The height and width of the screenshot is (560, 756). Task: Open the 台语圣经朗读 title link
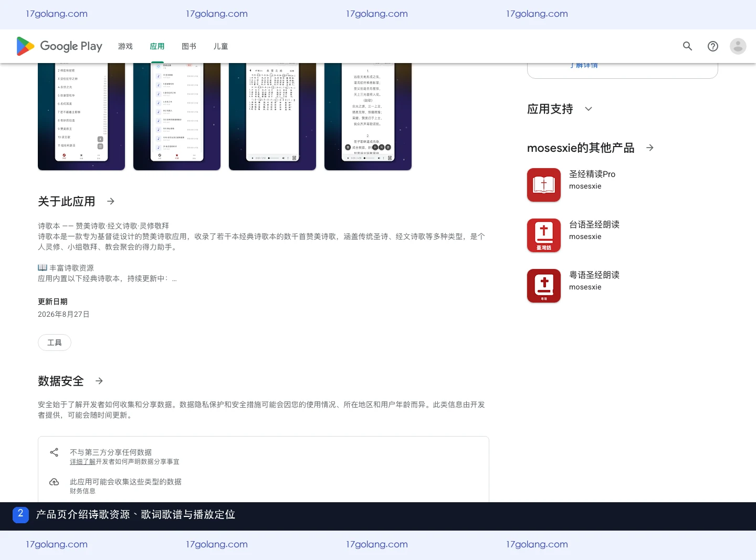pos(594,224)
